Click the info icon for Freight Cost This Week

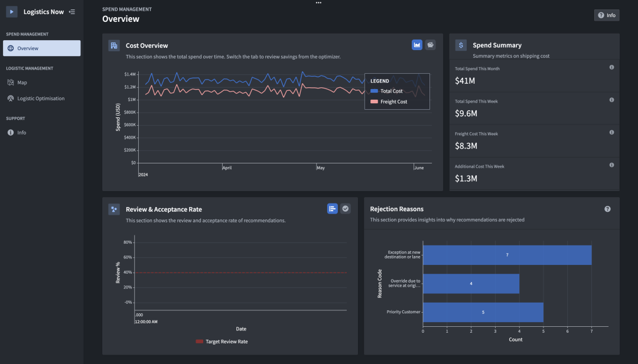611,132
